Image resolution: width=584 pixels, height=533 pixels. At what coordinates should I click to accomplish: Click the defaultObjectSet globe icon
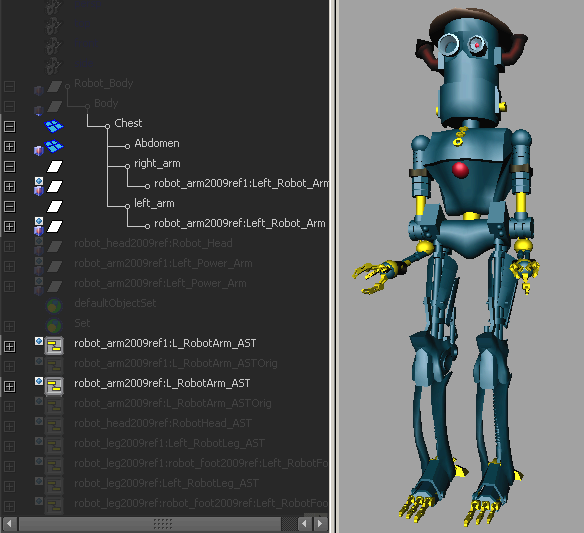pos(54,306)
